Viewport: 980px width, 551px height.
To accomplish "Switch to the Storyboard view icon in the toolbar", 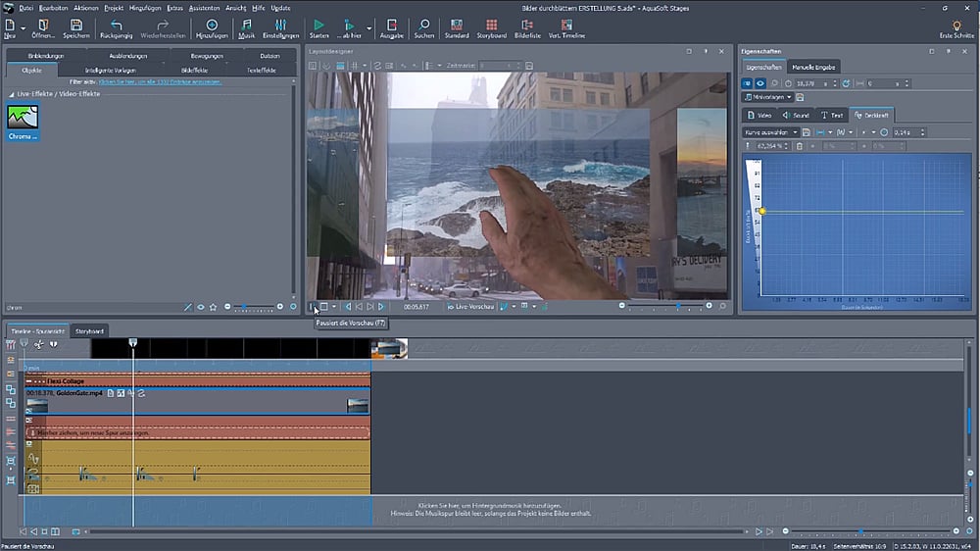I will (491, 25).
